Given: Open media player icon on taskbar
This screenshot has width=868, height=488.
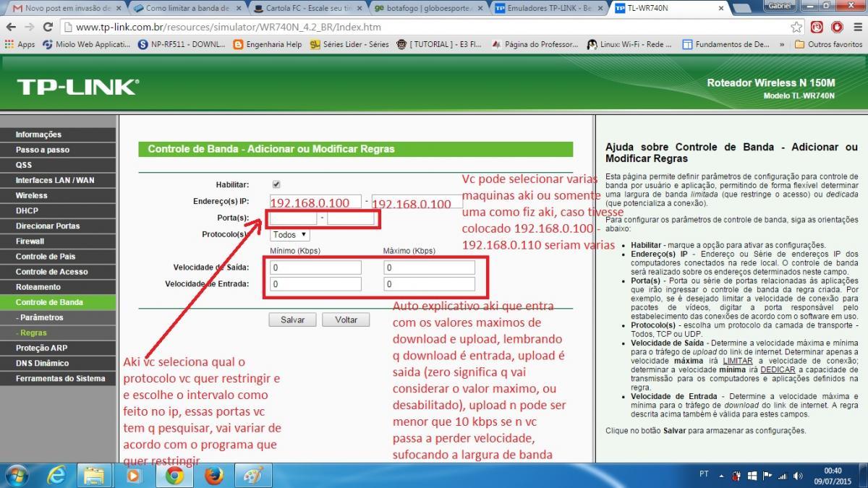Looking at the screenshot, I should [x=134, y=475].
